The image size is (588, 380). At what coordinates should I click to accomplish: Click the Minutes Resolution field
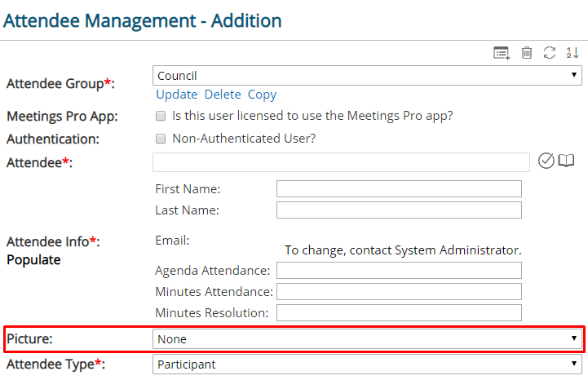coord(399,313)
